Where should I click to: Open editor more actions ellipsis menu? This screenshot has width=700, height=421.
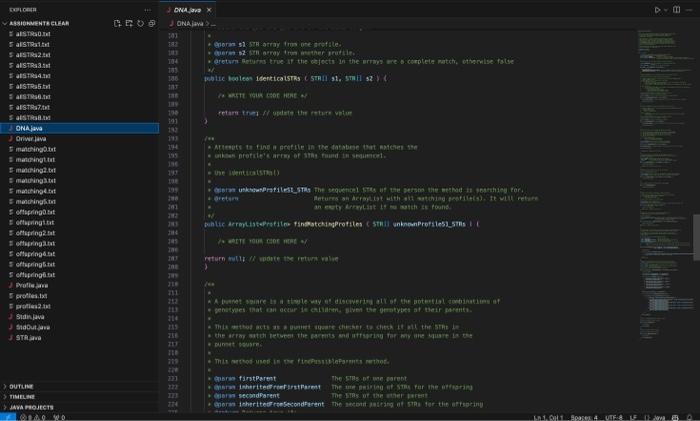(690, 10)
